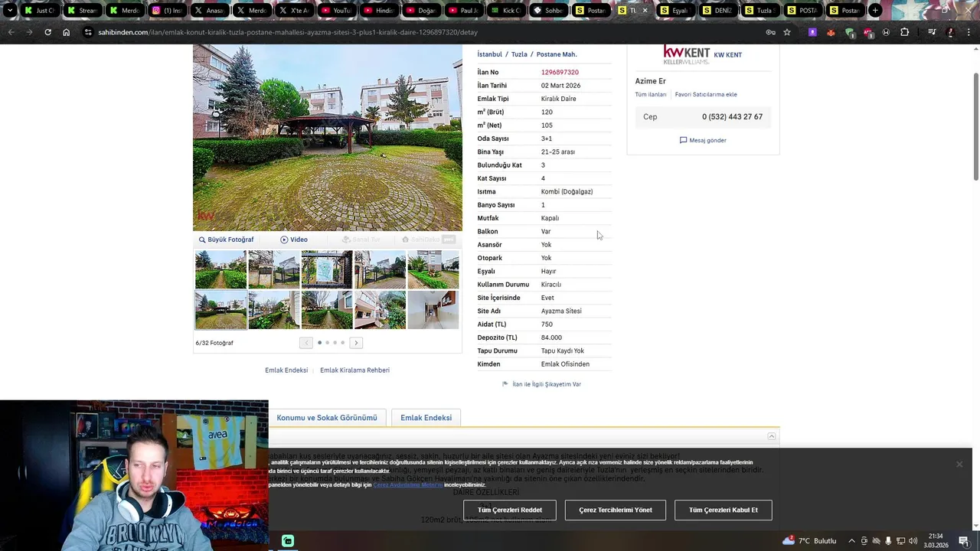Open the Sanal Tur option

[361, 240]
